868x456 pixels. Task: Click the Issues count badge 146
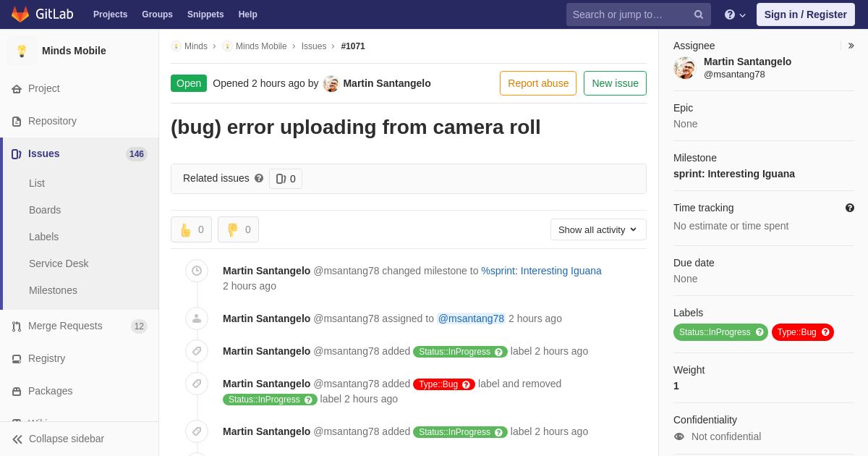click(x=137, y=154)
